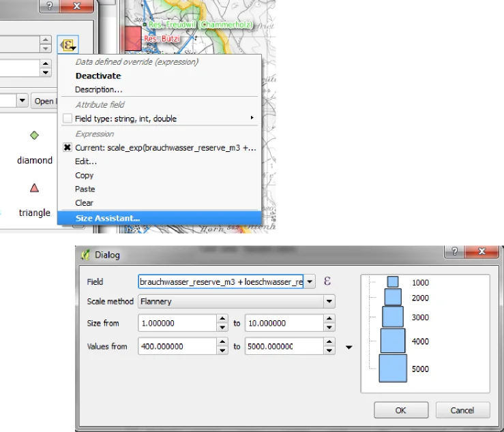Click the largest 5000 legend square preview
Viewport: 504px width, 432px height.
pos(392,368)
